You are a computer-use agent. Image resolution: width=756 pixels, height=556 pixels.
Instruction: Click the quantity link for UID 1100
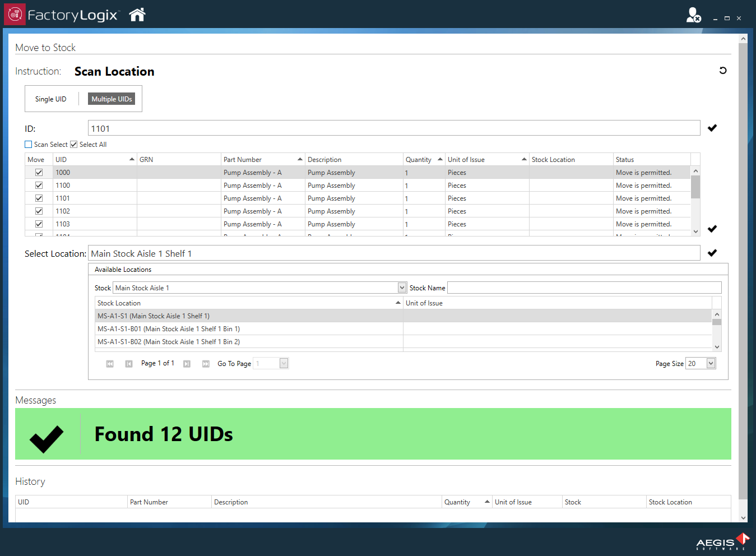click(406, 185)
